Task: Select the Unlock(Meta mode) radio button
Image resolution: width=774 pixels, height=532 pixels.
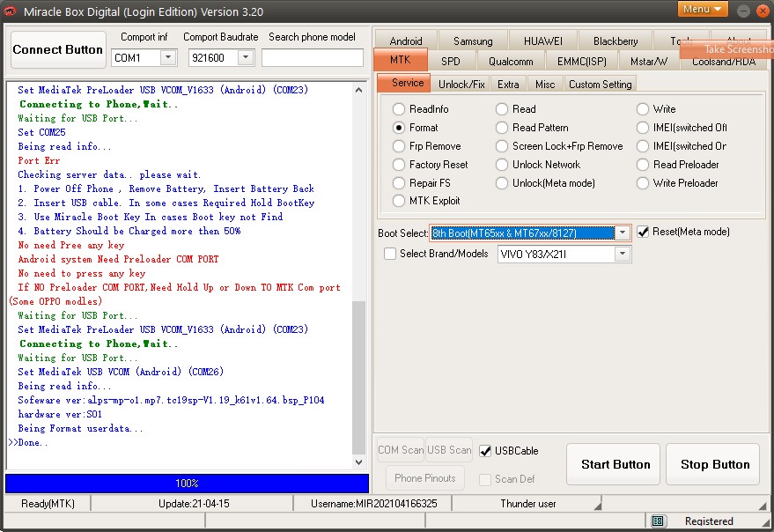Action: click(502, 183)
